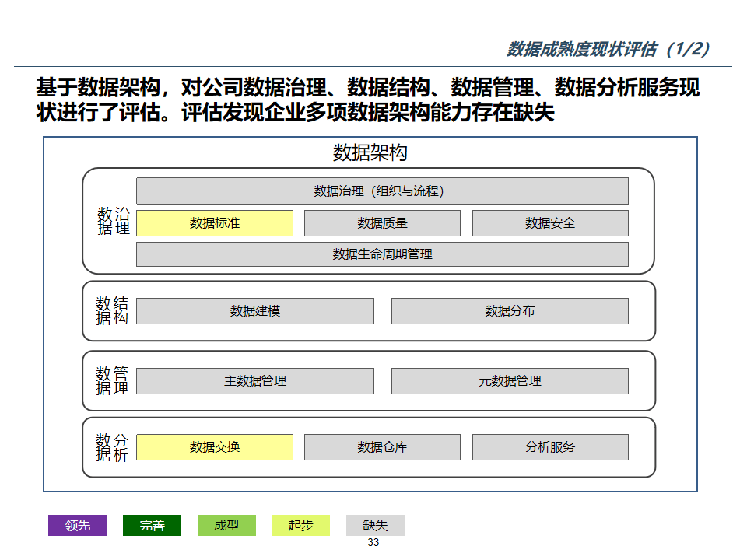Select the yellow 数据标准 box
The height and width of the screenshot is (560, 747).
pyautogui.click(x=215, y=223)
